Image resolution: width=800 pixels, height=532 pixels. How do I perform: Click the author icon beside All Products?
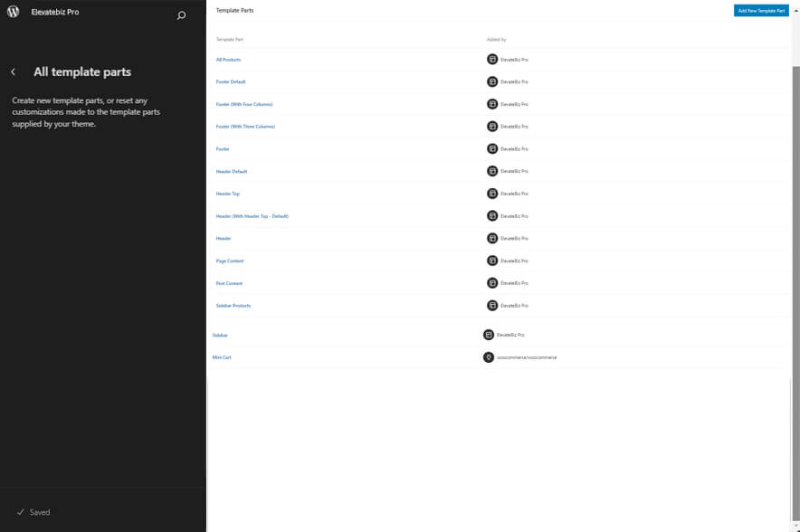pos(491,59)
